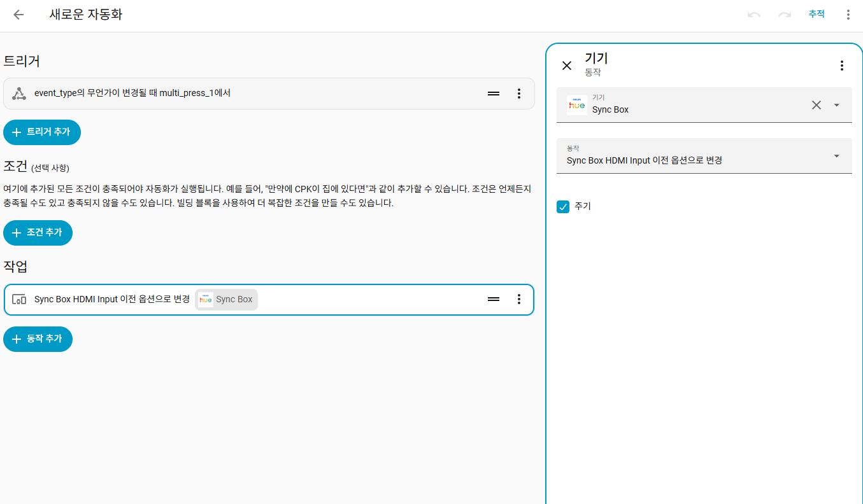Viewport: 863px width, 504px height.
Task: Click the undo arrow in the top bar
Action: (x=754, y=15)
